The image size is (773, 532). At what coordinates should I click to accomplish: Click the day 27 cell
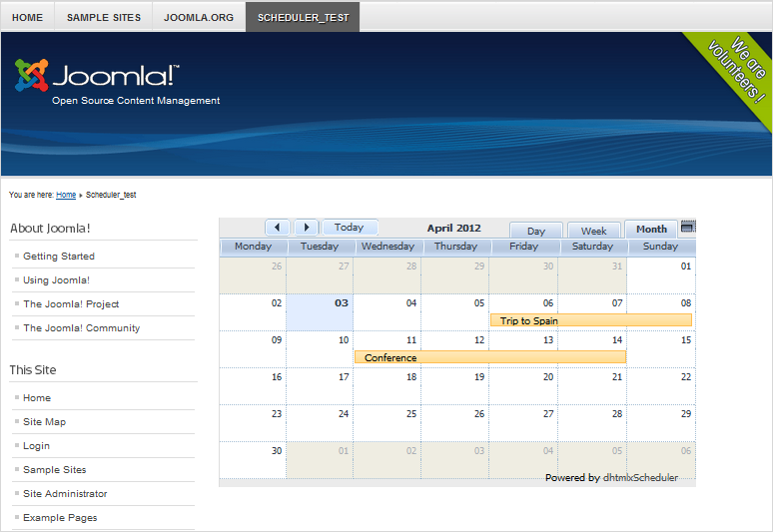523,423
